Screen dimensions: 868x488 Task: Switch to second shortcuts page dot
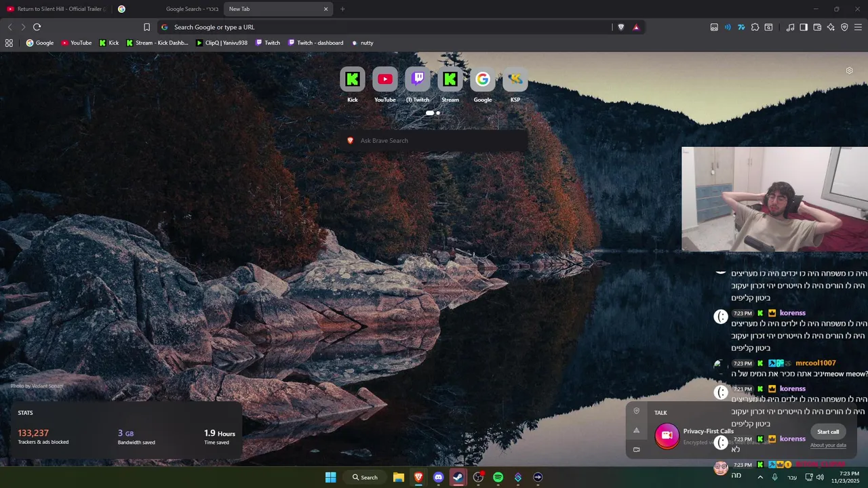tap(438, 113)
